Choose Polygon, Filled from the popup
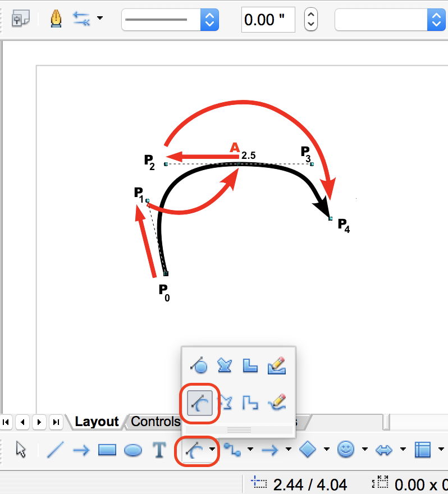This screenshot has width=448, height=494. pos(225,366)
